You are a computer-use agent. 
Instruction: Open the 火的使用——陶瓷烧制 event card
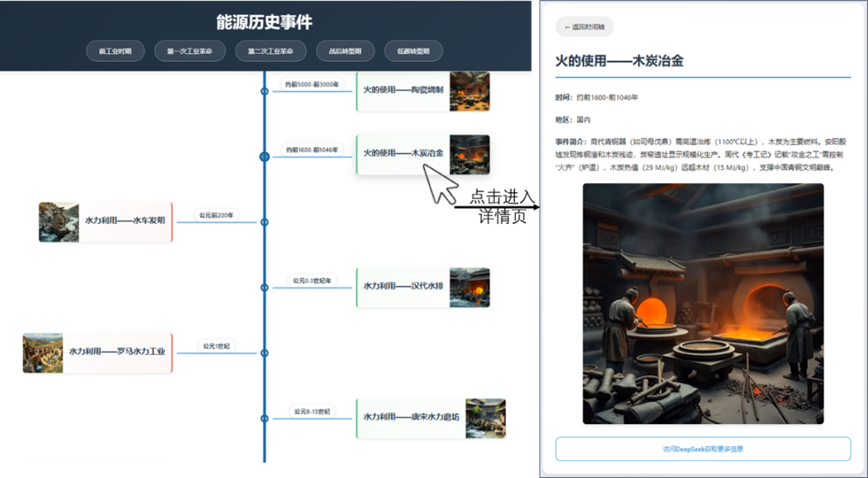point(403,90)
